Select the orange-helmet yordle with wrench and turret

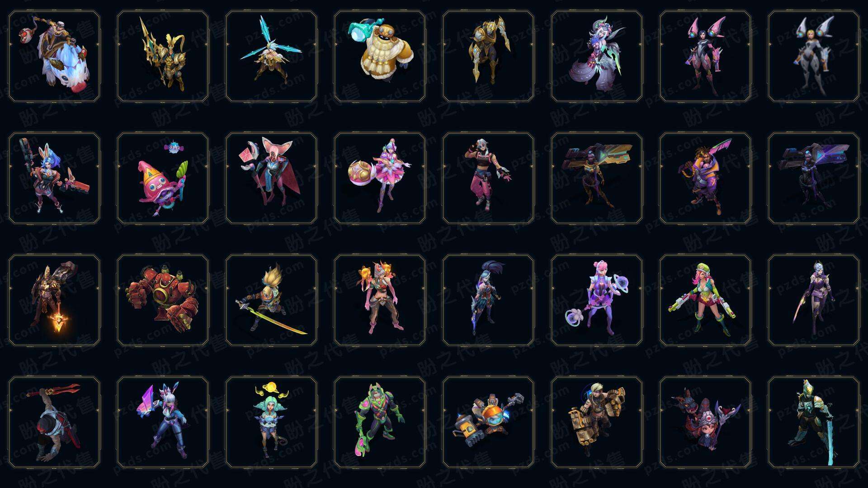coord(488,422)
